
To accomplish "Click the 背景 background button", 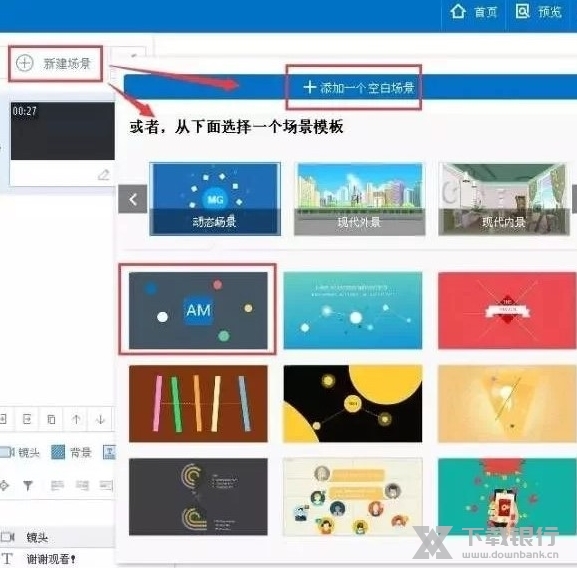I will pyautogui.click(x=71, y=452).
